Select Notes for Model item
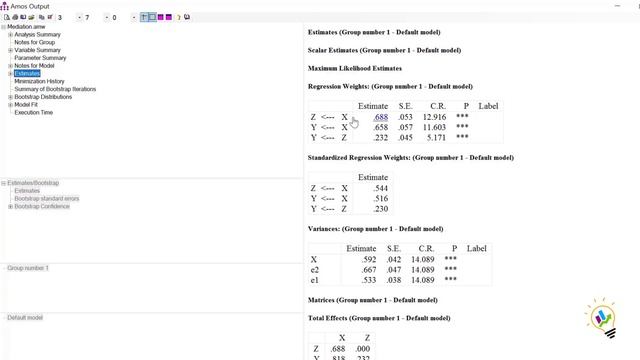 [34, 66]
